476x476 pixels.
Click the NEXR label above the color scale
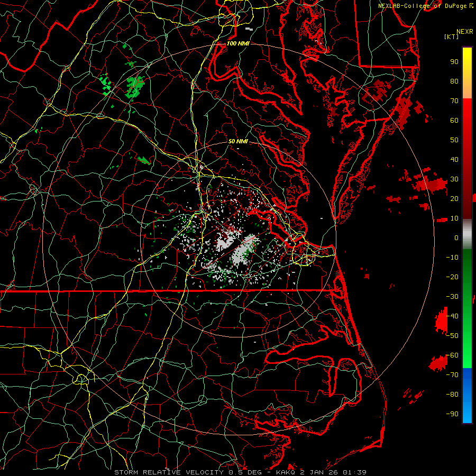[465, 32]
